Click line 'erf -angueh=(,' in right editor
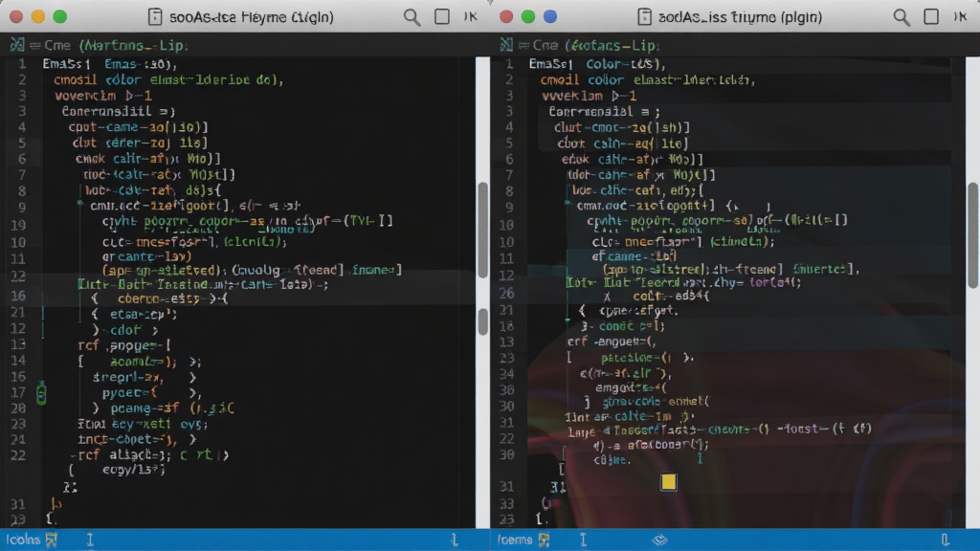Image resolution: width=980 pixels, height=551 pixels. 612,342
